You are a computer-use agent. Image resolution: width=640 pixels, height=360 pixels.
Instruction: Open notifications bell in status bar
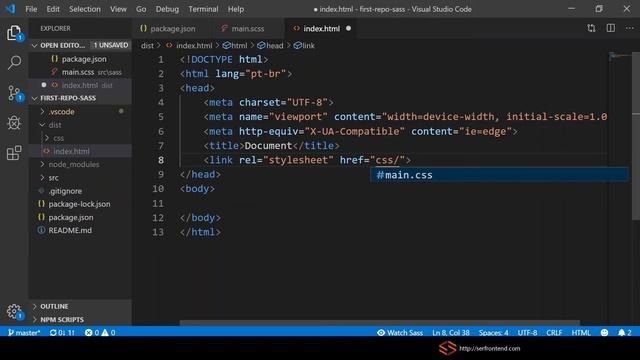pos(624,333)
